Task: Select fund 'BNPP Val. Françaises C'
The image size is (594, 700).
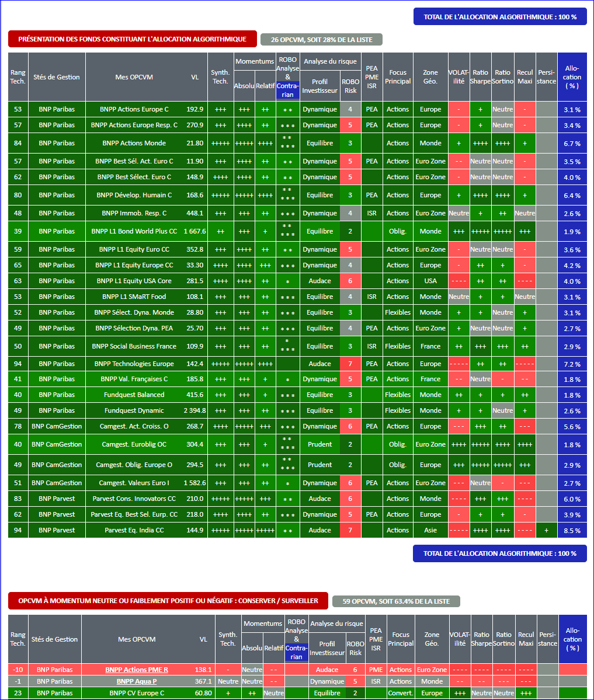Action: pos(134,379)
